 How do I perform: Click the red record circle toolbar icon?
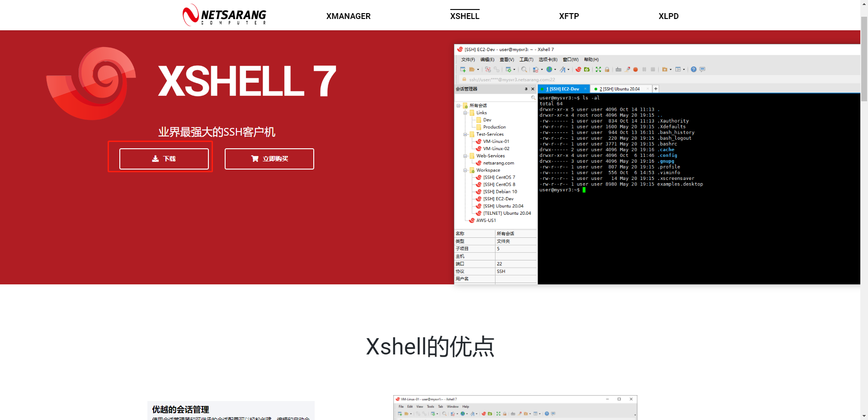(x=636, y=69)
